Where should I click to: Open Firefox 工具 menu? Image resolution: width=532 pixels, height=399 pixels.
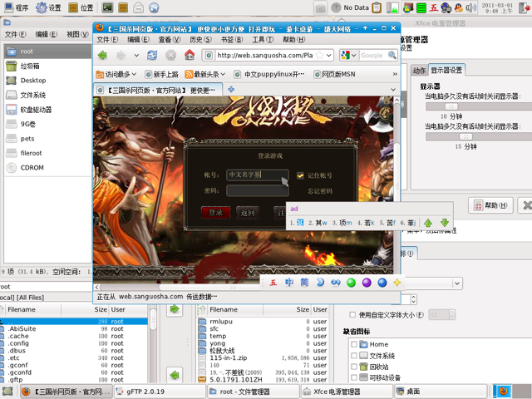pos(263,40)
